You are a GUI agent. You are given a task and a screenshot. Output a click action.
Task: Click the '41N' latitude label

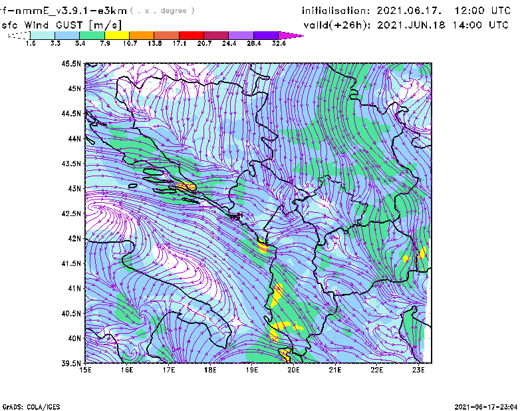point(74,288)
